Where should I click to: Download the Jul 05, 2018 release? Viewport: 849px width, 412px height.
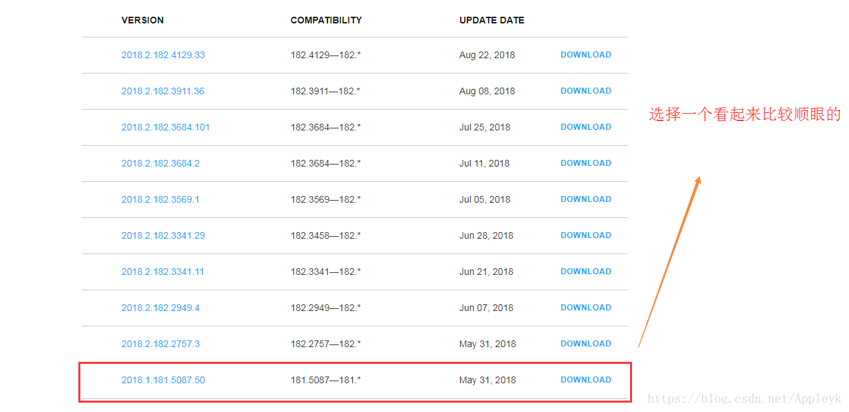[x=586, y=199]
